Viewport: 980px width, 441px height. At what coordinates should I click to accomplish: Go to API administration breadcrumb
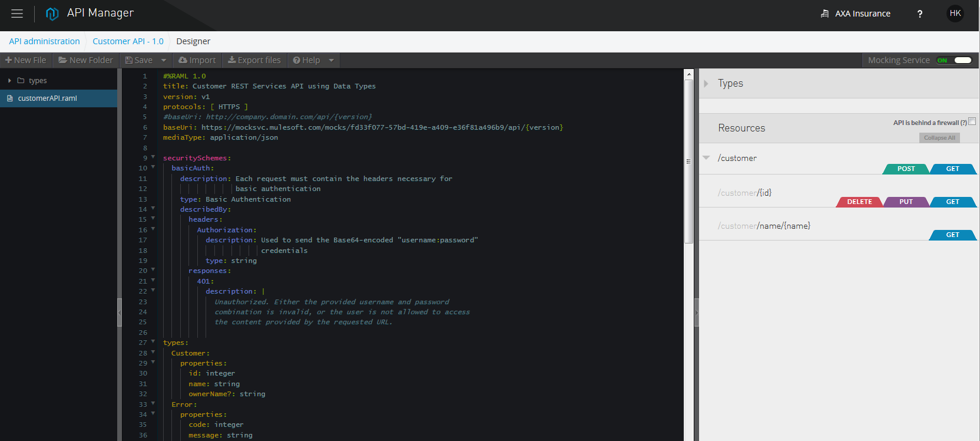pyautogui.click(x=44, y=41)
